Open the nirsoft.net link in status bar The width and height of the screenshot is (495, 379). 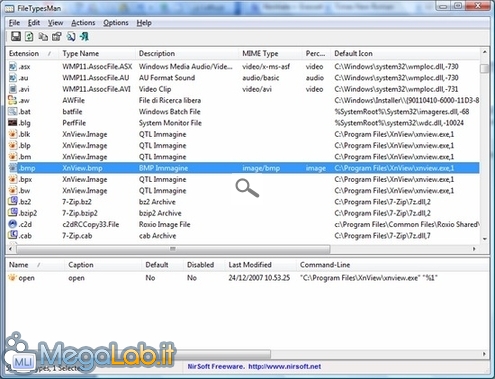[284, 366]
